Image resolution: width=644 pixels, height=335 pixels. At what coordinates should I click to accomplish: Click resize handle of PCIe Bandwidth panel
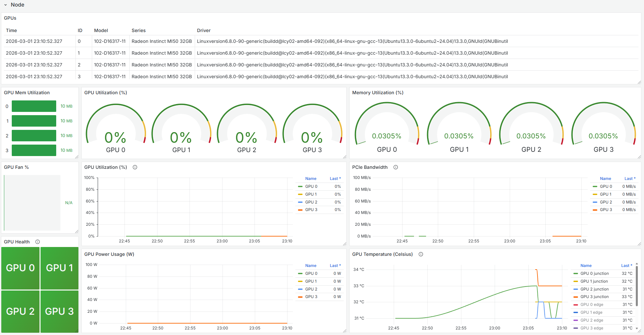click(x=639, y=244)
